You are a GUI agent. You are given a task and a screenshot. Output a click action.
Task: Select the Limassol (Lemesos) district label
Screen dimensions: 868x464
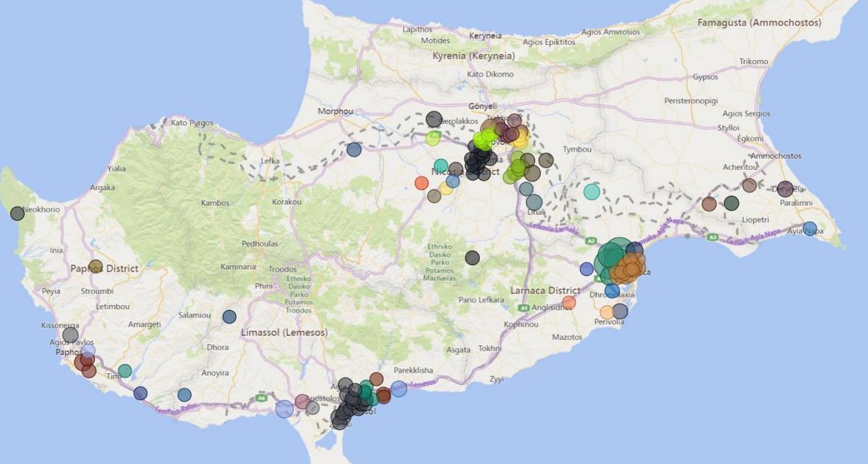click(284, 332)
